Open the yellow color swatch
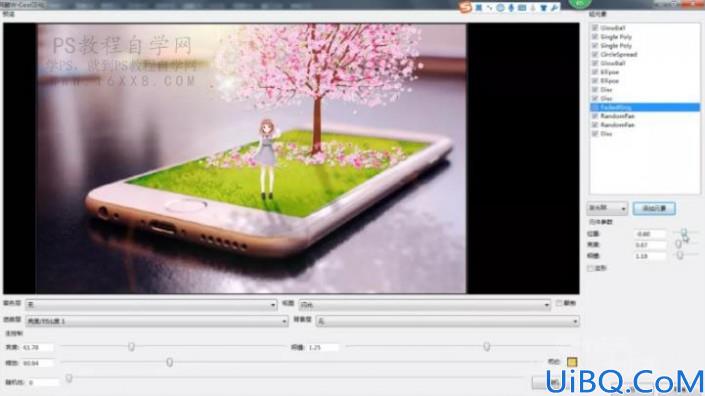This screenshot has width=705, height=396. coord(572,362)
